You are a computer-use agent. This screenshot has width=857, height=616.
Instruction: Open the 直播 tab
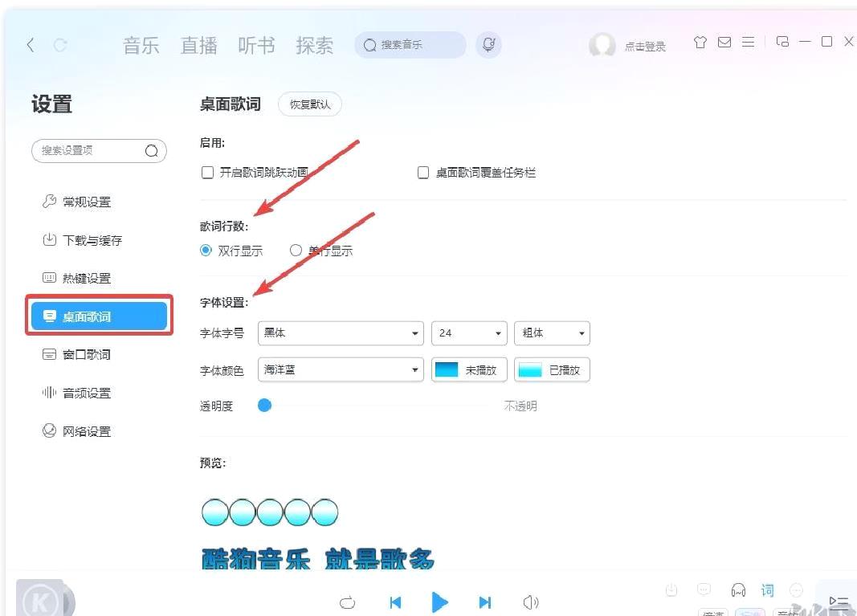click(199, 45)
